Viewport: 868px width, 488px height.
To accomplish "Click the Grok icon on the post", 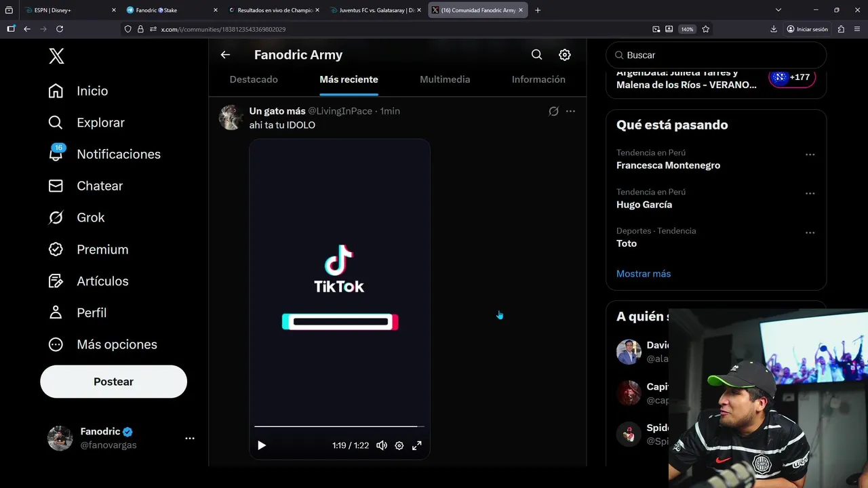I will (x=553, y=111).
